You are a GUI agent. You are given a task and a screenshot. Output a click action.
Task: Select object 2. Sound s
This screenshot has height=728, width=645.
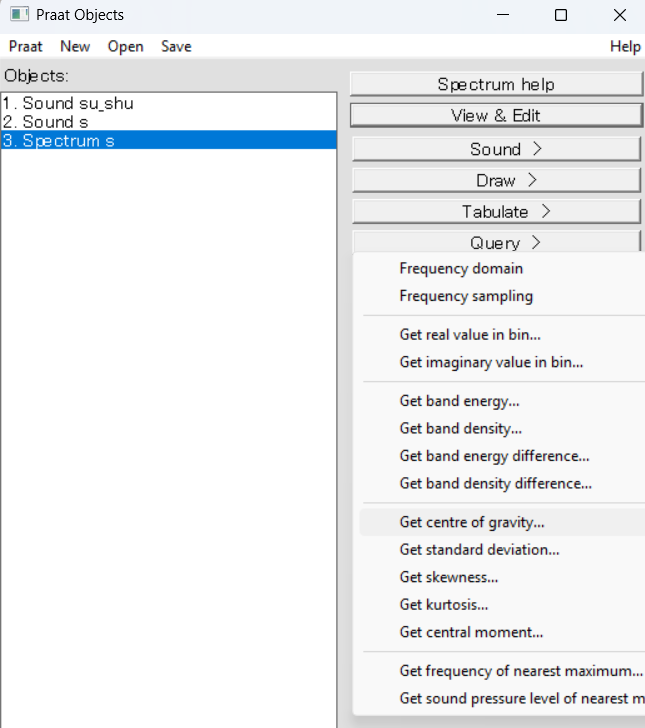pyautogui.click(x=169, y=122)
